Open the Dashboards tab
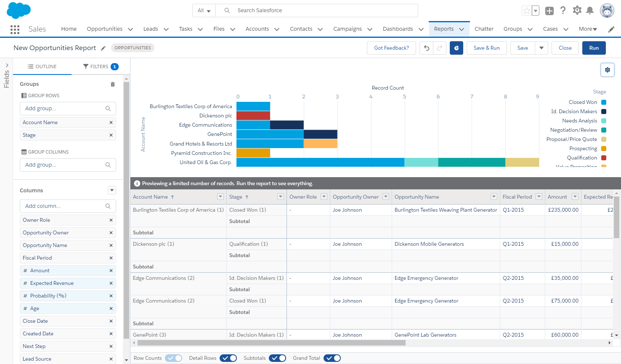Viewport: 621px width, 364px height. [398, 29]
